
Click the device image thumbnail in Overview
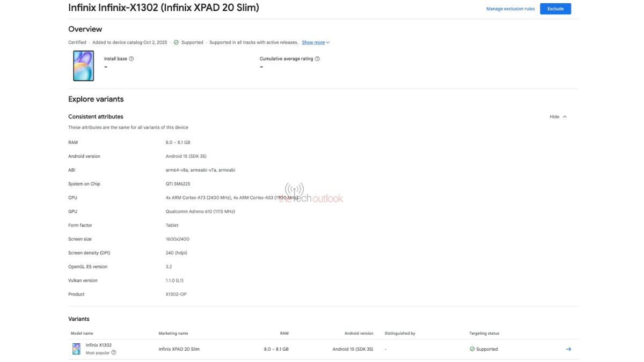83,66
